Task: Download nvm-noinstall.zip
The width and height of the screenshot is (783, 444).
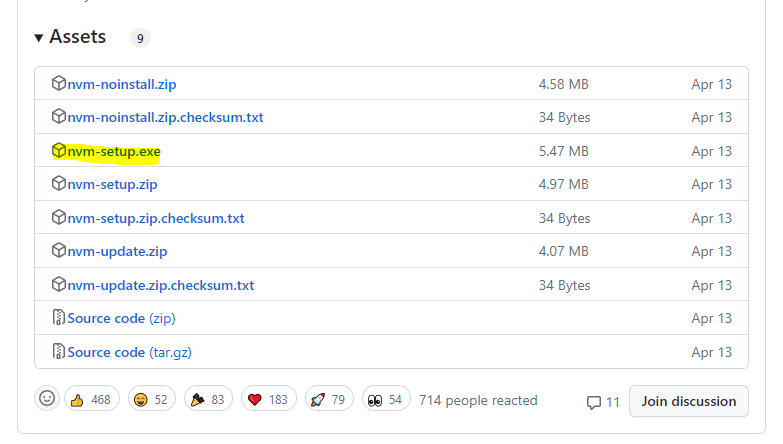Action: point(122,84)
